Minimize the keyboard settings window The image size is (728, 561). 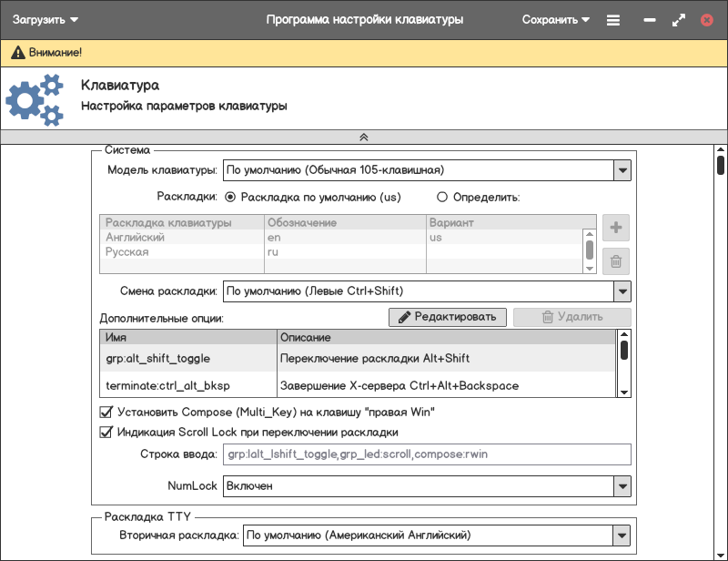coord(650,20)
